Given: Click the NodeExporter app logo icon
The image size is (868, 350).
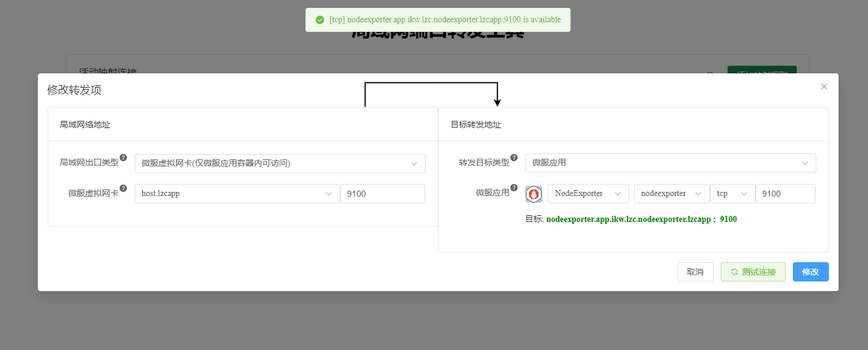Looking at the screenshot, I should pos(534,194).
